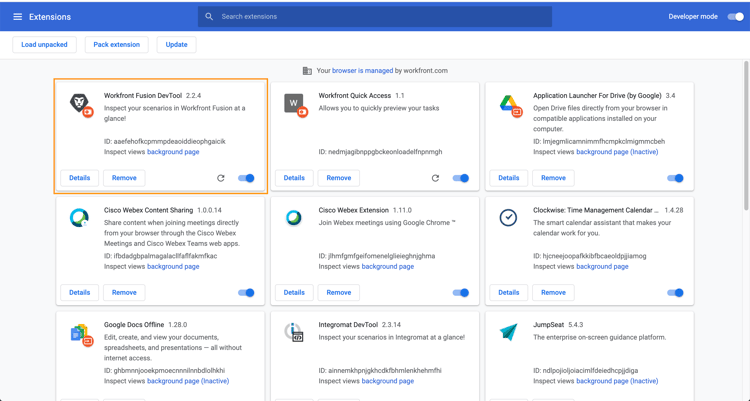Remove Workfront Quick Access extension

pos(339,178)
